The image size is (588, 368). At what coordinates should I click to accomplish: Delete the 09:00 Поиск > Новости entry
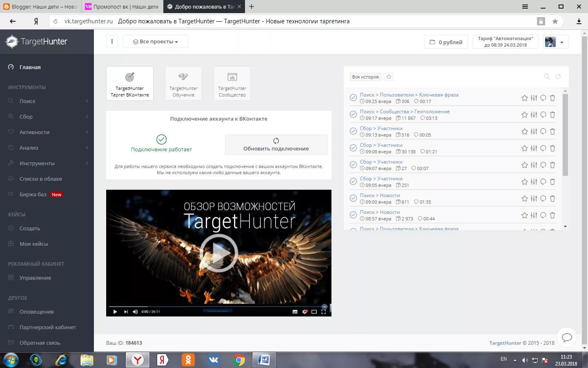(552, 198)
